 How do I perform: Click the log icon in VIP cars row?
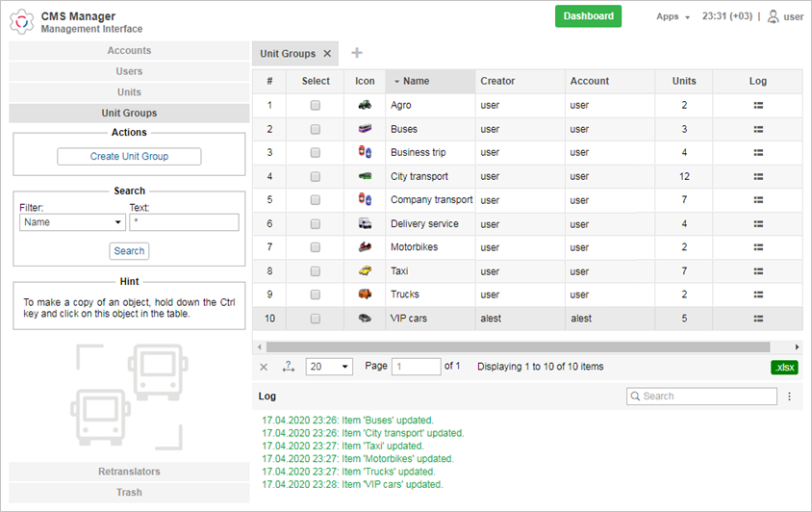tap(758, 319)
